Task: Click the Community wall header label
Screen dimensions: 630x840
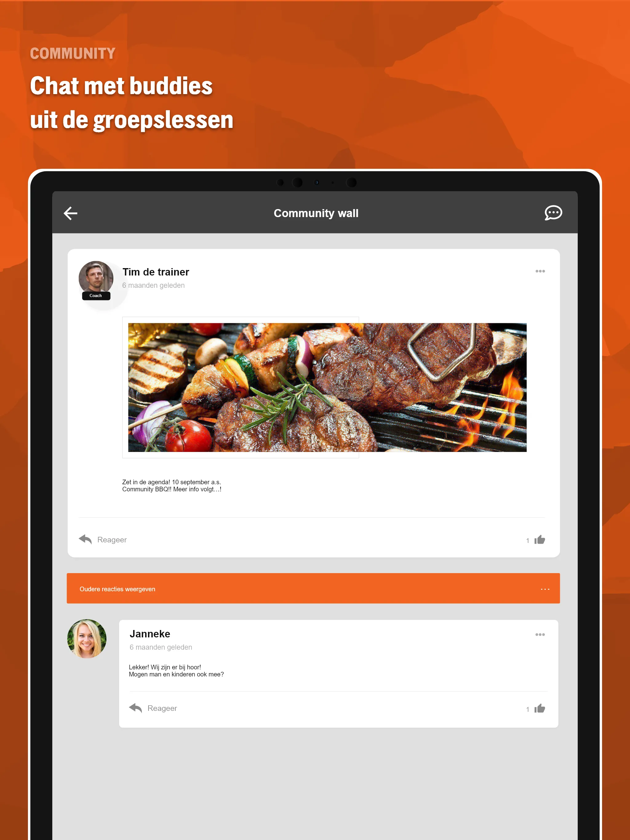Action: tap(314, 212)
